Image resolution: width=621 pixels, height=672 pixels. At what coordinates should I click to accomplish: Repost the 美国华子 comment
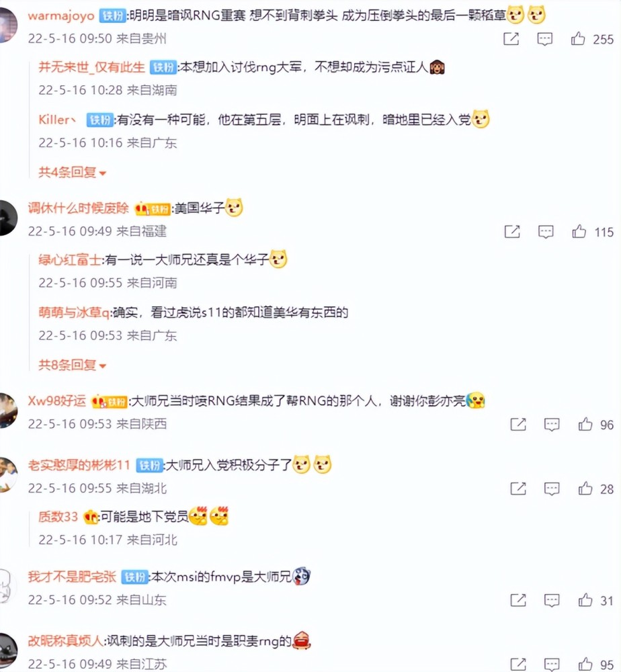click(512, 231)
